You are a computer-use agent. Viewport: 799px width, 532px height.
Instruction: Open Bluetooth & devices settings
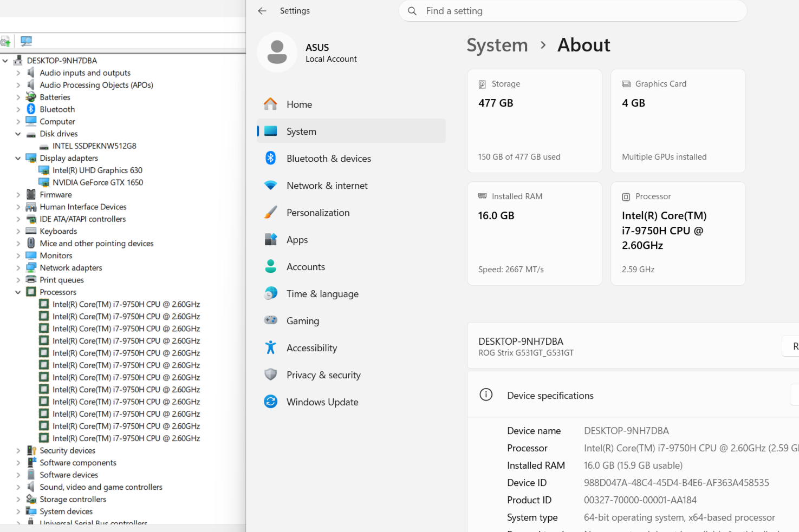point(351,158)
